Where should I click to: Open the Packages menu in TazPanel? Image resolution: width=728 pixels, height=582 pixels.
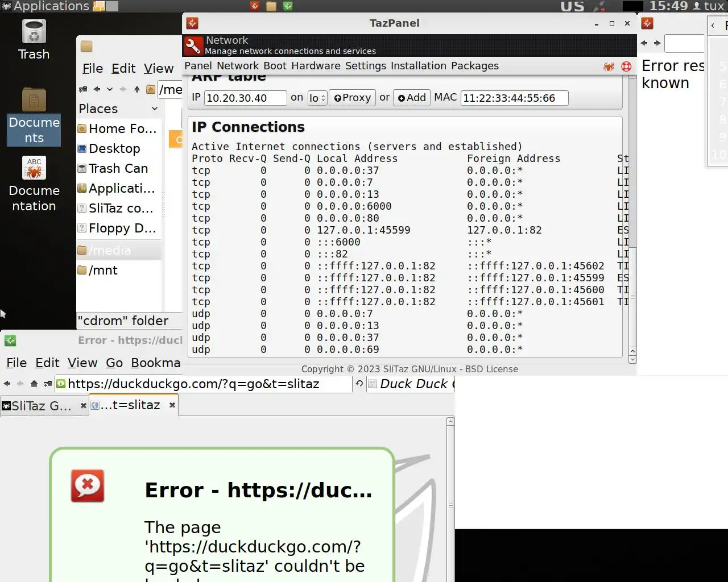(x=475, y=66)
